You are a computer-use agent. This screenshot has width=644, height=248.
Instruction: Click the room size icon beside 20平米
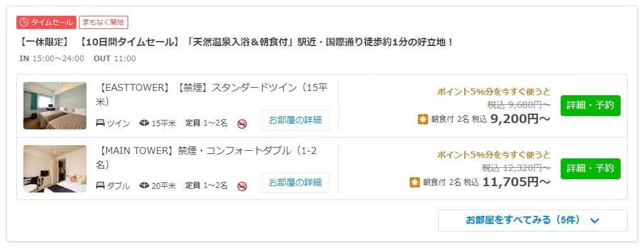click(x=144, y=186)
